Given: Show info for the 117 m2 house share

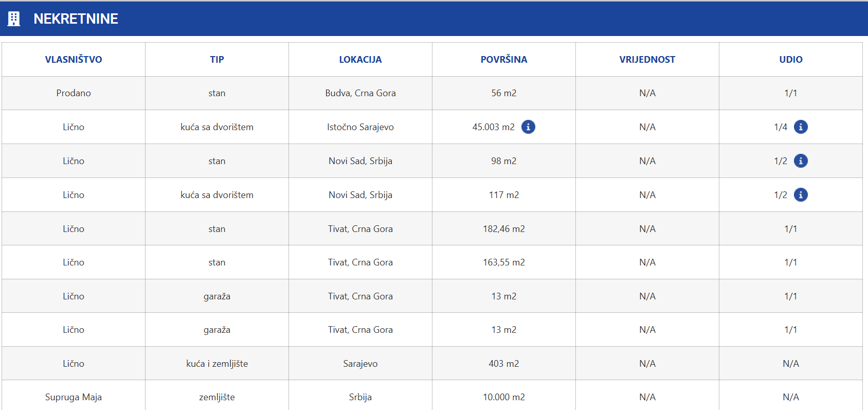Looking at the screenshot, I should [801, 195].
